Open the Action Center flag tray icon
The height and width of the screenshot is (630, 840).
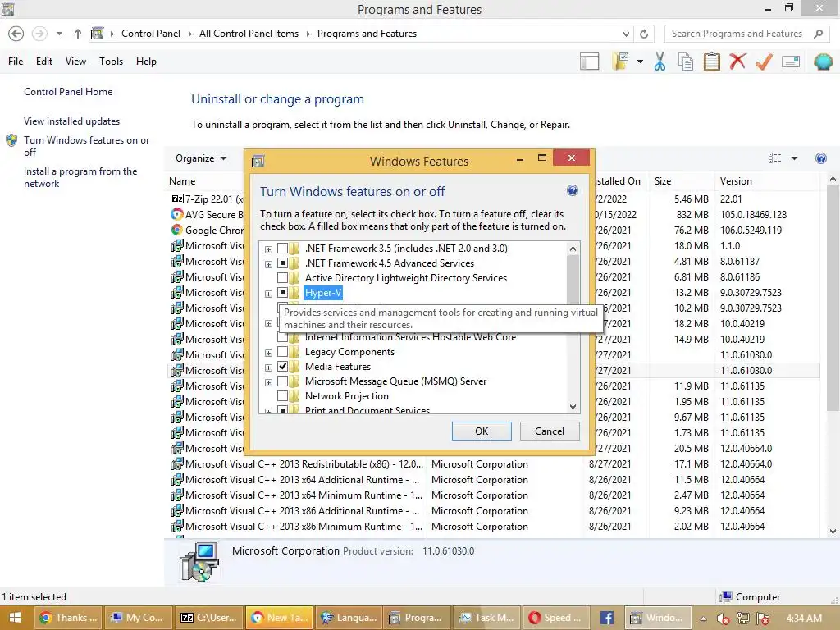tap(763, 619)
